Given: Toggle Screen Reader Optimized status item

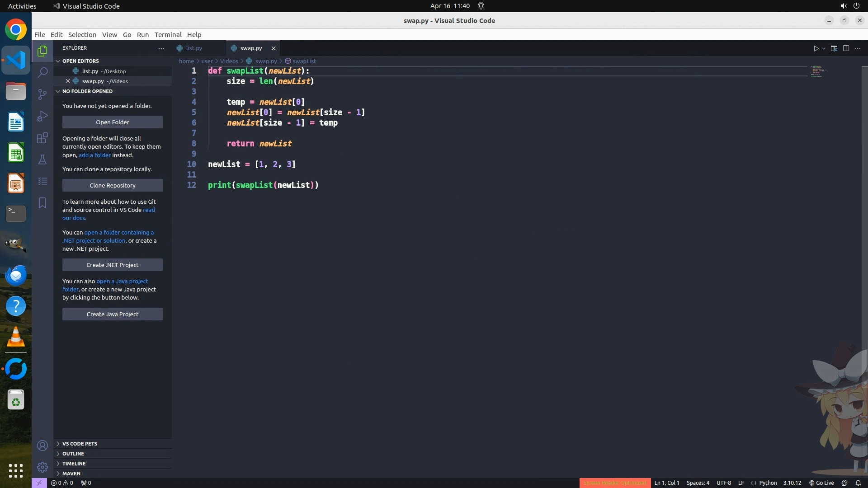Looking at the screenshot, I should tap(614, 483).
